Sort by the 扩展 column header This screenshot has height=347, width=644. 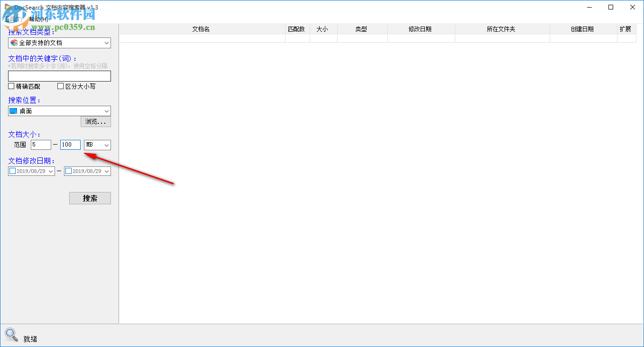[x=626, y=29]
